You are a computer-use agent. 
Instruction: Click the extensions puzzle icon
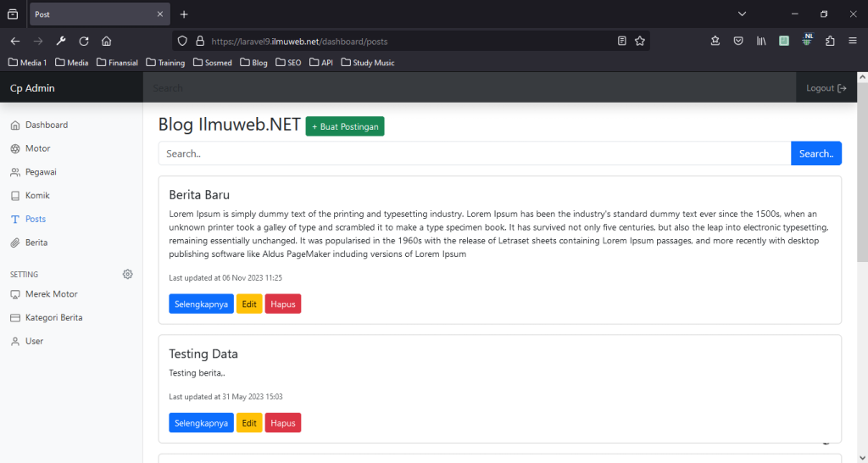click(x=830, y=41)
